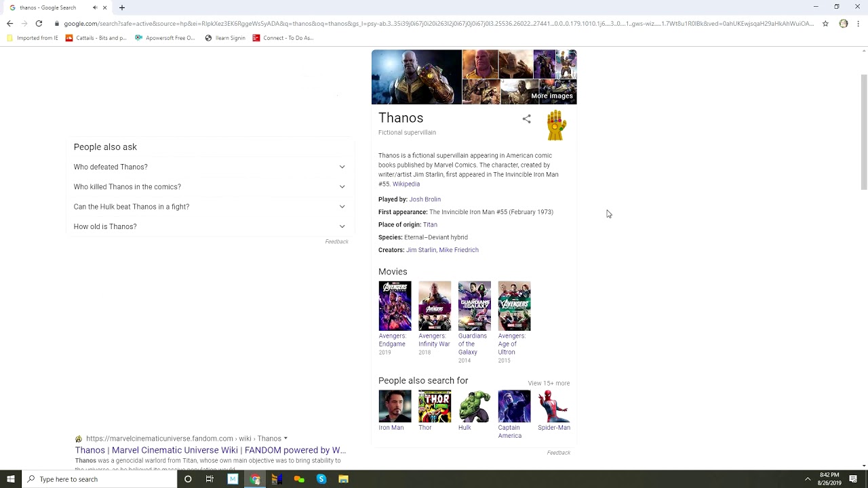Open the Mike Friedrich creator link

459,250
